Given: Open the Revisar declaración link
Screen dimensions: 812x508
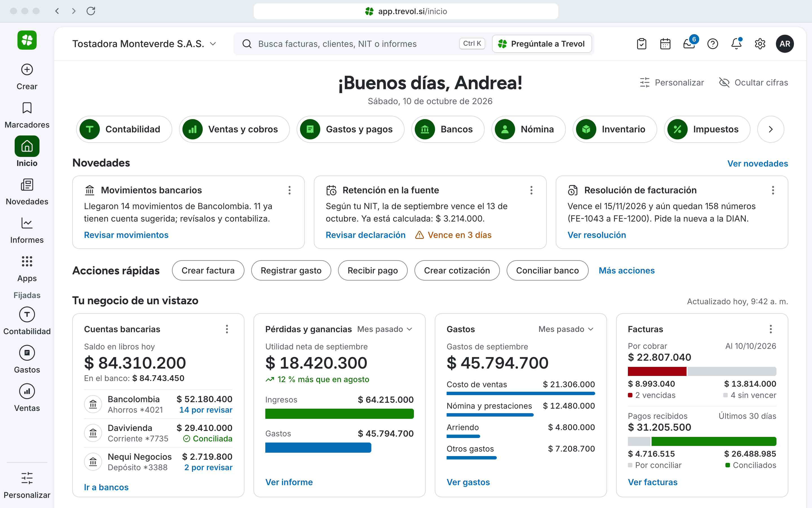Looking at the screenshot, I should [x=365, y=235].
